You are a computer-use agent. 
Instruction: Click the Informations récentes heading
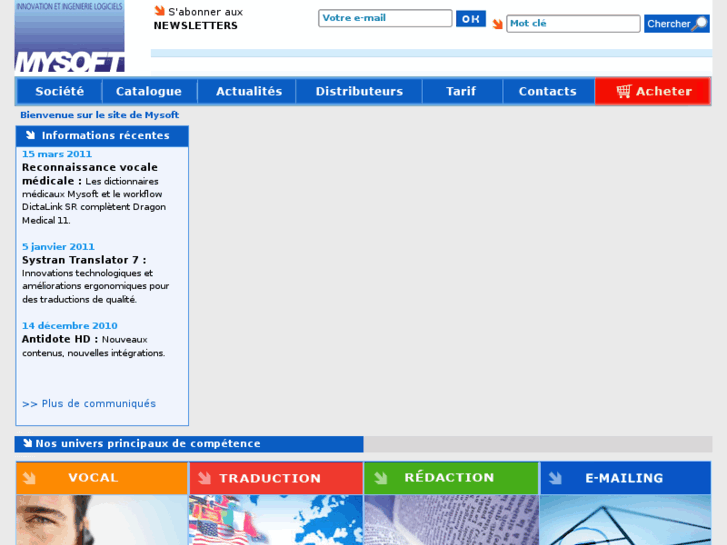(106, 135)
